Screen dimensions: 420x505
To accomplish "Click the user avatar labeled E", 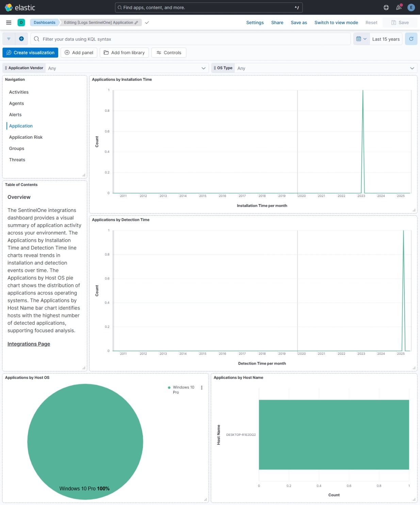I will click(x=411, y=7).
